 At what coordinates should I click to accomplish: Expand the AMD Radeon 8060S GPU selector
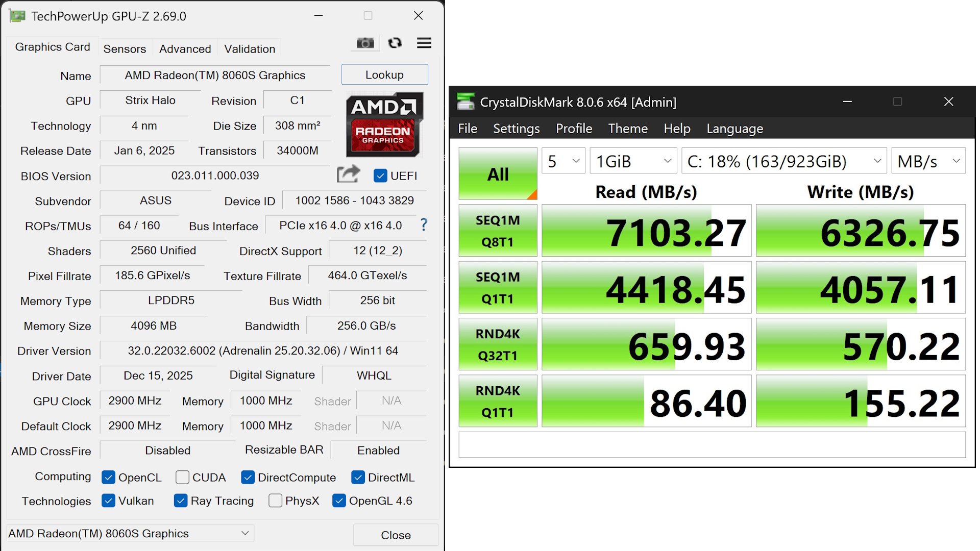click(x=130, y=533)
